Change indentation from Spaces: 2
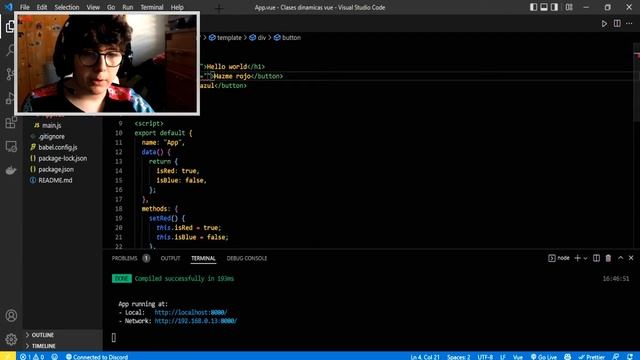Viewport: 640px width, 360px height. coord(458,357)
